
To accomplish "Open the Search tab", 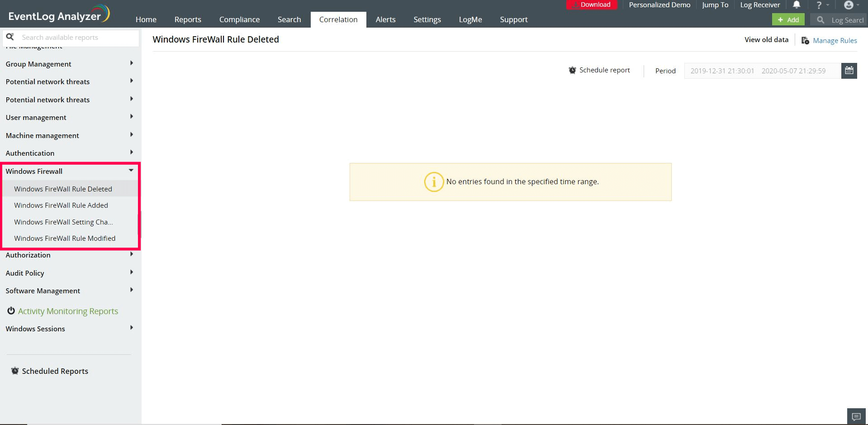I will (x=289, y=19).
